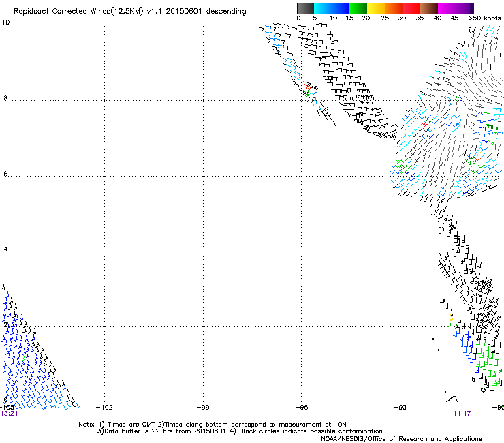Click the latitude label '8' on the left axis
The width and height of the screenshot is (504, 443).
click(x=5, y=98)
